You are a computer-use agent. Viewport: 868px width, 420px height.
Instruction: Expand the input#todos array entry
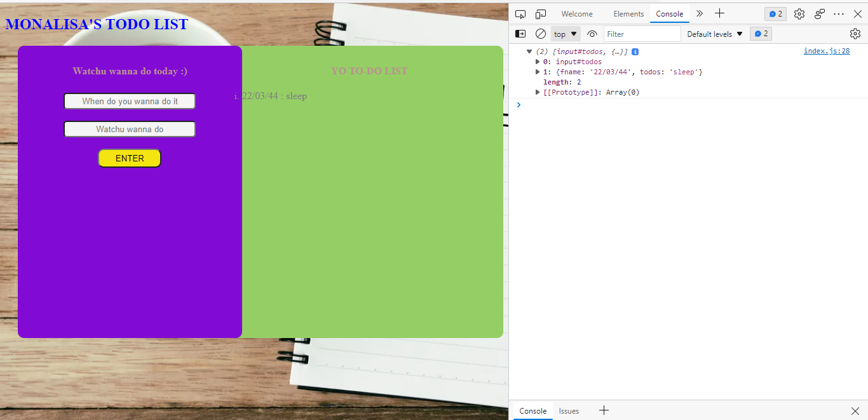pos(538,62)
